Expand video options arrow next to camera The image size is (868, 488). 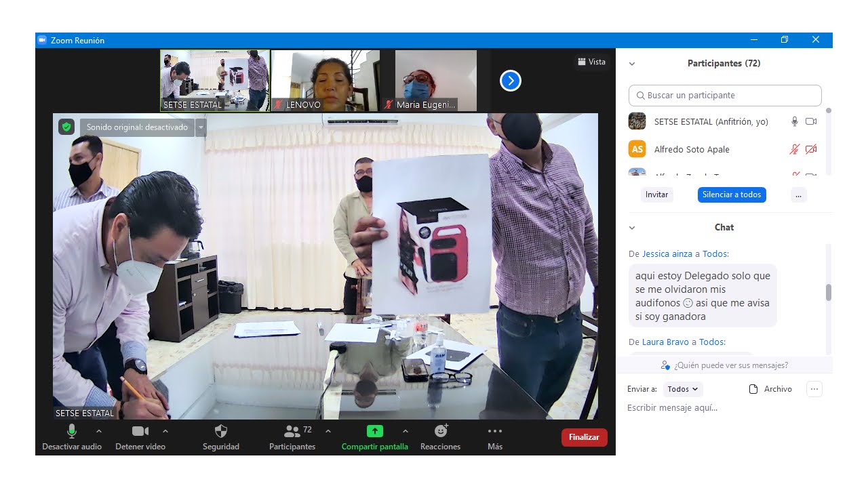(165, 431)
